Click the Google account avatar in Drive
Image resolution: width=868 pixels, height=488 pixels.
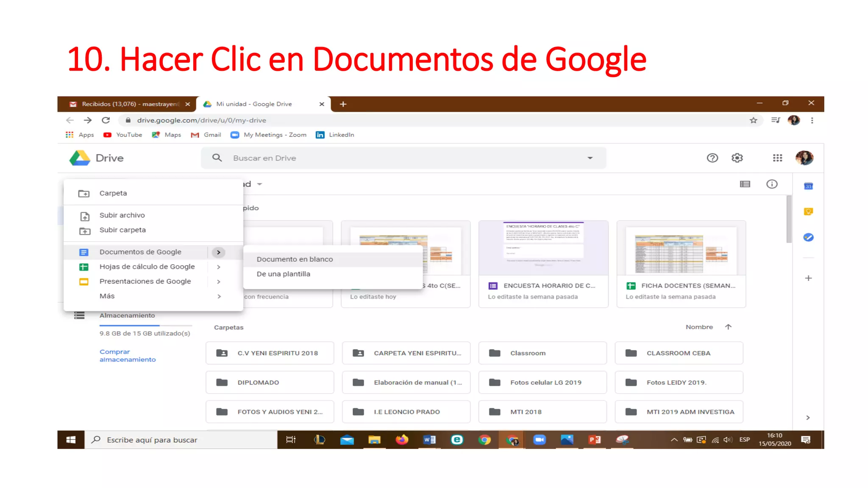804,158
